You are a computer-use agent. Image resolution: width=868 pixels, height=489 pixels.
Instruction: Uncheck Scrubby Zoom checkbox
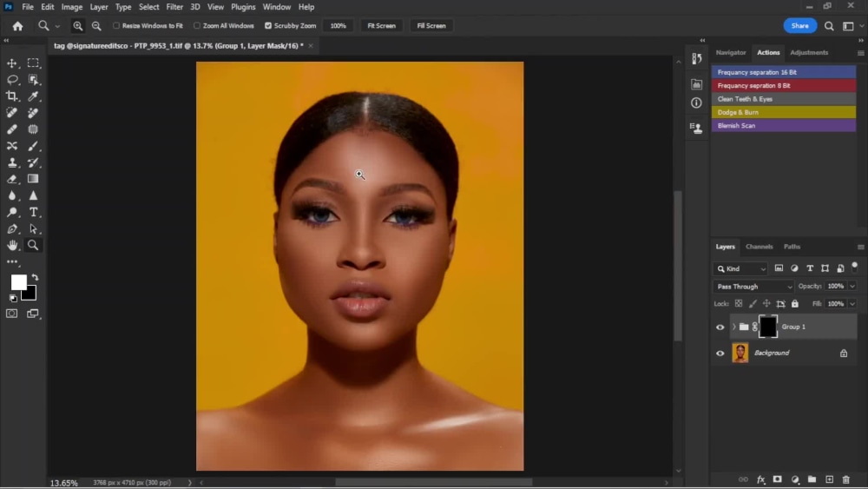pyautogui.click(x=268, y=25)
